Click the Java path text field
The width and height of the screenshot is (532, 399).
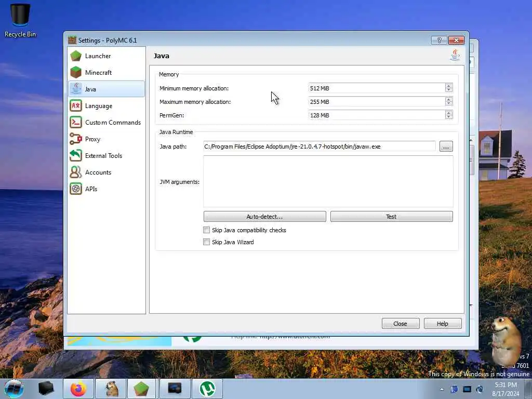[x=320, y=147]
